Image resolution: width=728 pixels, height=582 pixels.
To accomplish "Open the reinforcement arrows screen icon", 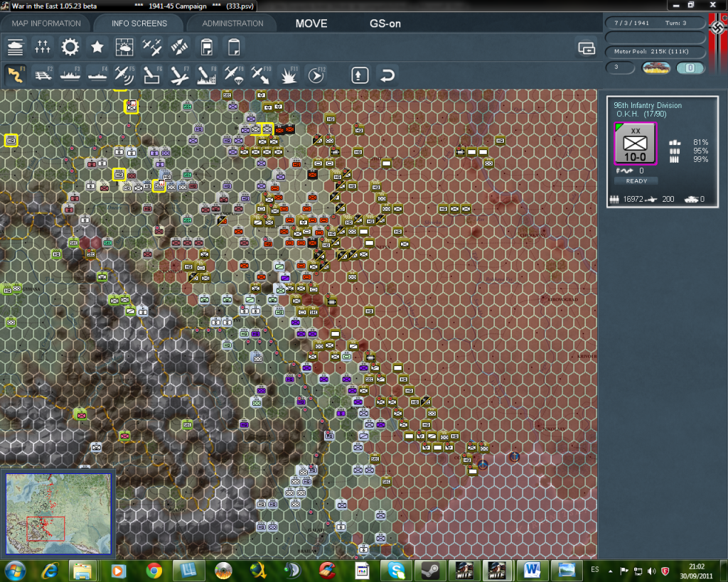I will pos(179,47).
